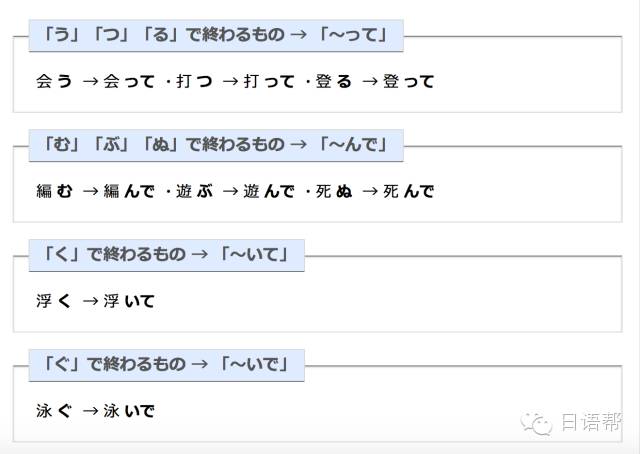Screen dimensions: 640x454
Task: Click the conjugated form 浮いて
Action: pyautogui.click(x=129, y=301)
